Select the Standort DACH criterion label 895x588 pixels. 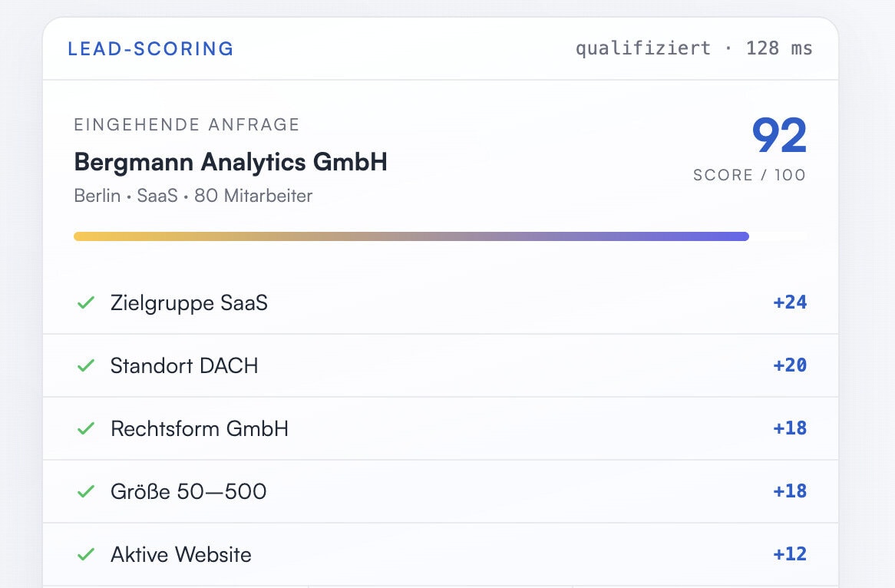tap(183, 365)
